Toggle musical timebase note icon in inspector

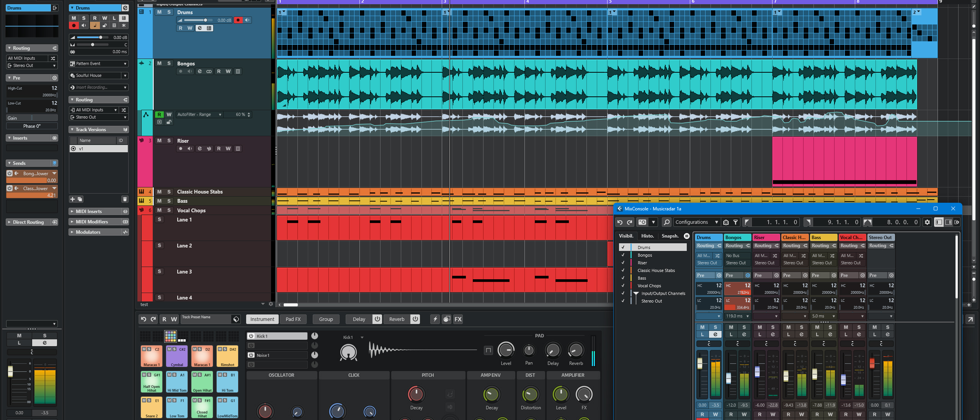point(94,25)
